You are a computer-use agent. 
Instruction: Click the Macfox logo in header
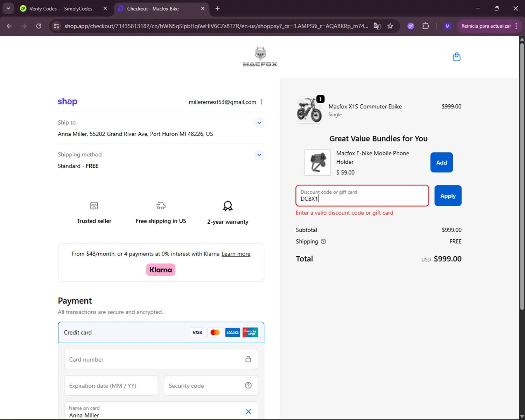[260, 56]
